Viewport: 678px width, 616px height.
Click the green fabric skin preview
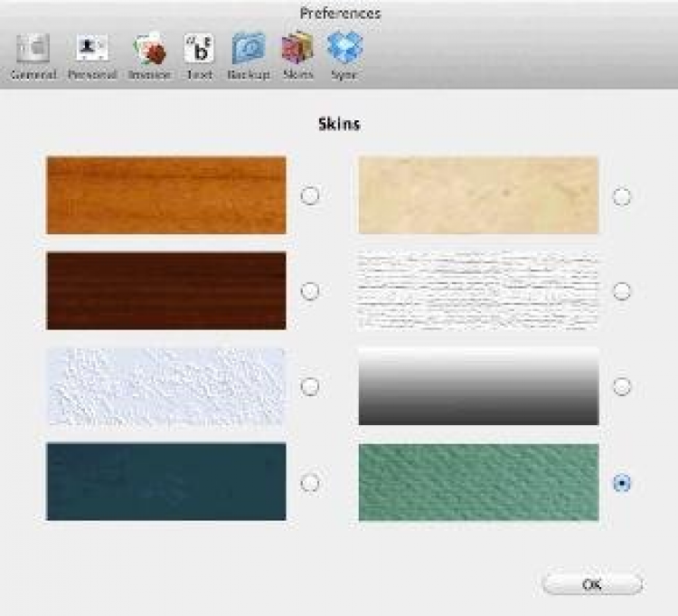pyautogui.click(x=478, y=482)
